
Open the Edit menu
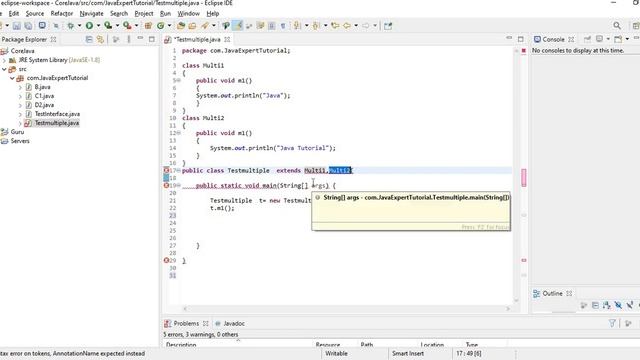pos(14,13)
